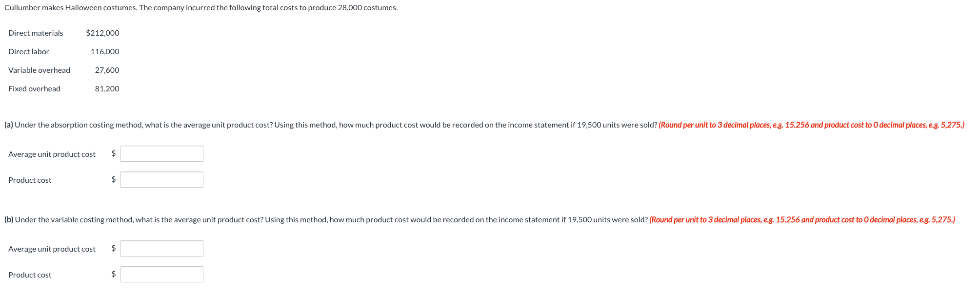Click the Variable overhead amount 27,600

click(107, 70)
